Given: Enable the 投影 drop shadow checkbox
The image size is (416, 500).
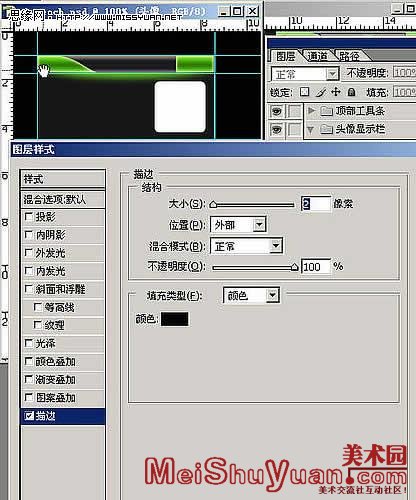Looking at the screenshot, I should click(29, 217).
